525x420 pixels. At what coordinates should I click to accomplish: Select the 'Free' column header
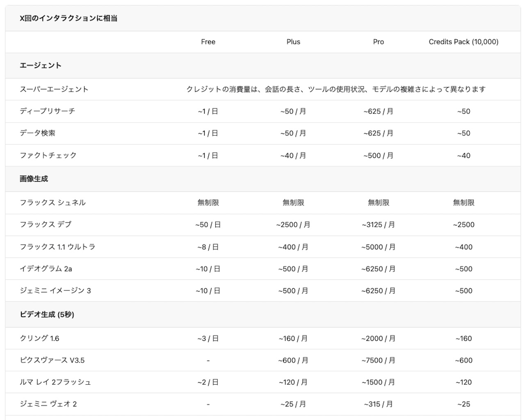[208, 42]
